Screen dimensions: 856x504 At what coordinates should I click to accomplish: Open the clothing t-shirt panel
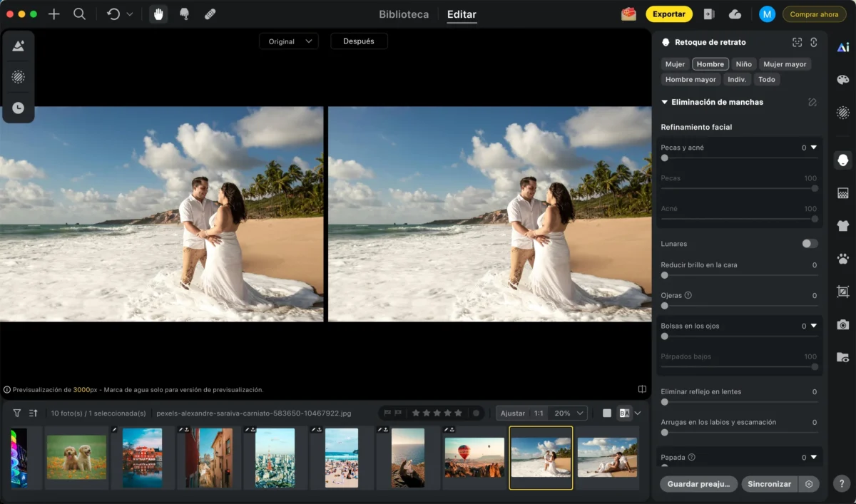click(x=843, y=226)
